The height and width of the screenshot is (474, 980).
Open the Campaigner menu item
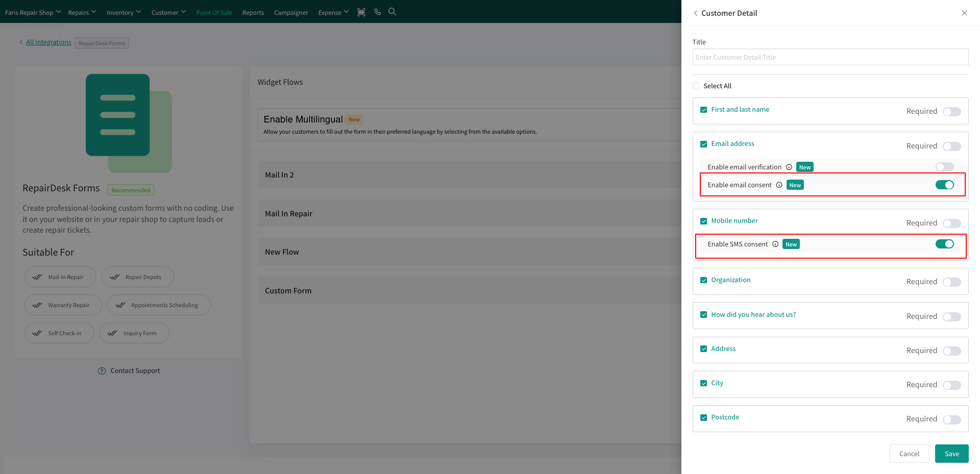pos(291,12)
